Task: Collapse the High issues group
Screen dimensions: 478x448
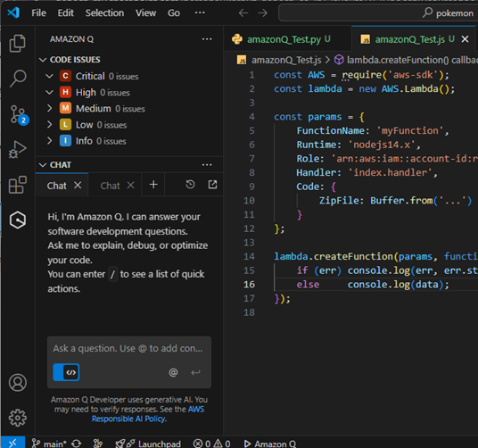Action: click(x=49, y=92)
